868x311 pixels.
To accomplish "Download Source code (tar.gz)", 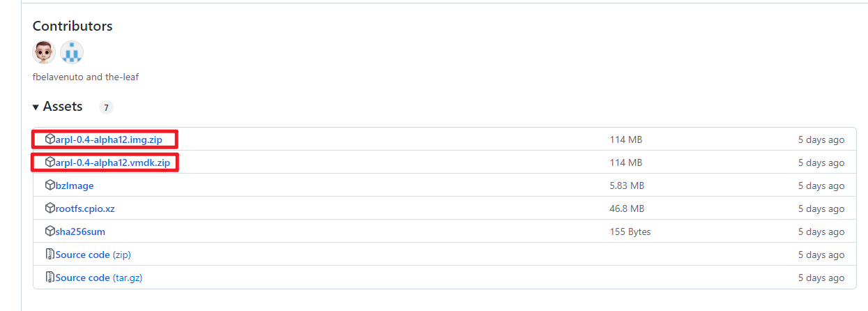I will (99, 278).
